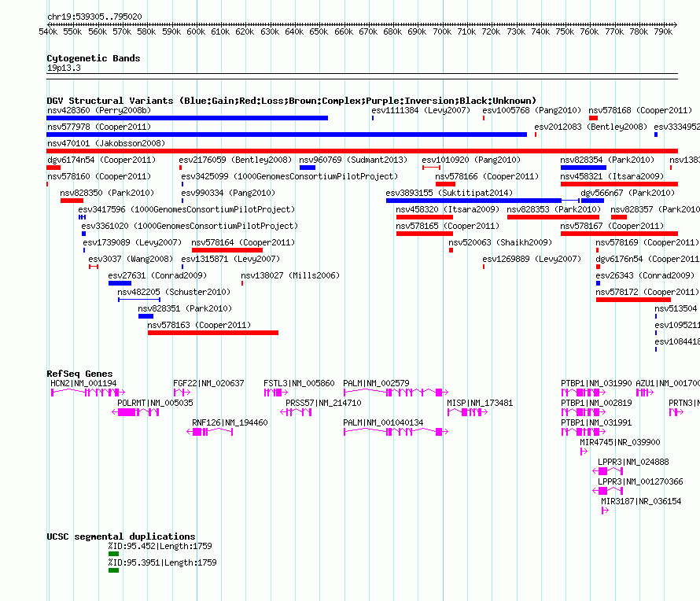Image resolution: width=700 pixels, height=601 pixels.
Task: Click the 600k mark on the ruler
Action: pos(196,31)
